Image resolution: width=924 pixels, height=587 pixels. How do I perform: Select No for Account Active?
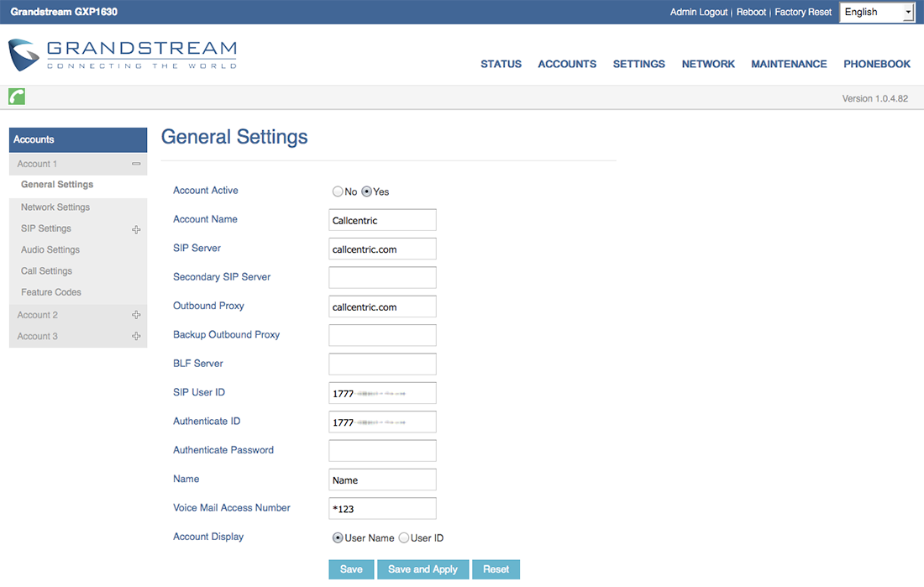338,191
